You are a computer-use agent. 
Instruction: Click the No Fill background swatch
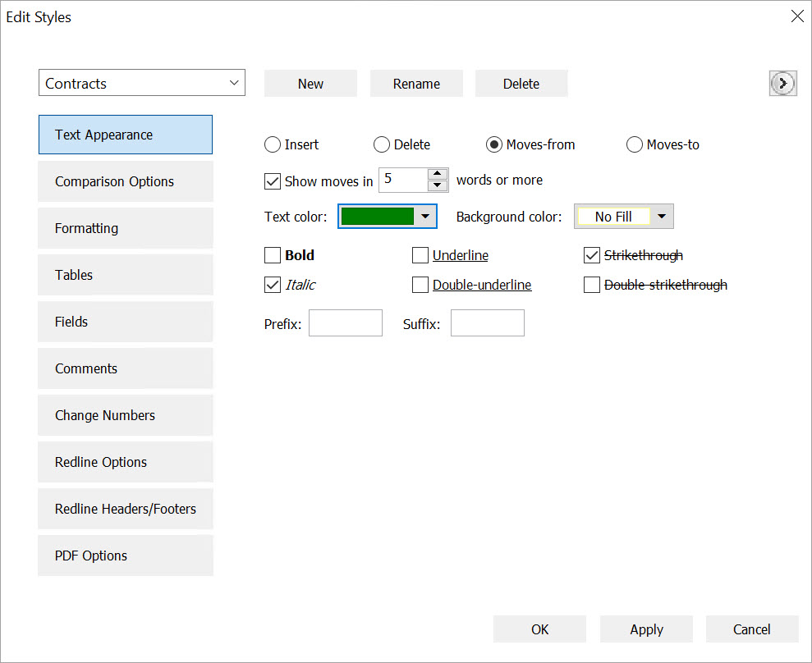click(613, 217)
